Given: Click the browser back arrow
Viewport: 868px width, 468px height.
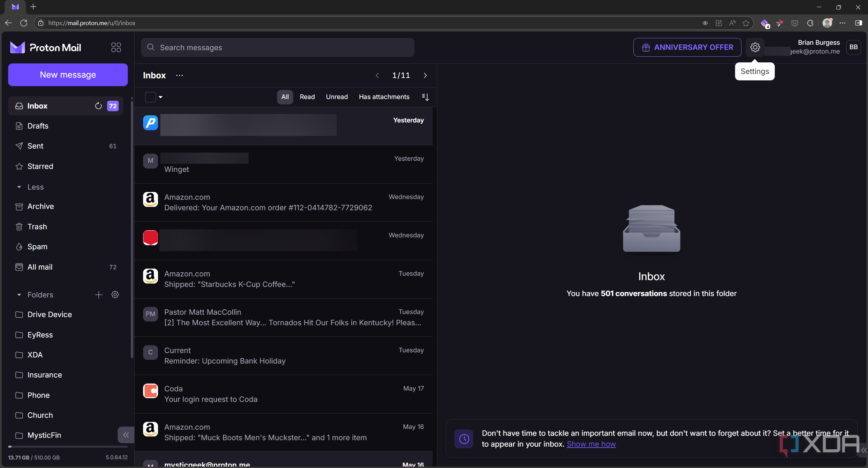Looking at the screenshot, I should click(x=8, y=23).
